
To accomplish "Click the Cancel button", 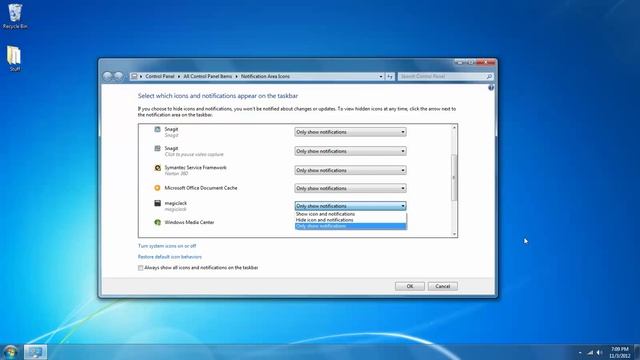I will pos(442,286).
